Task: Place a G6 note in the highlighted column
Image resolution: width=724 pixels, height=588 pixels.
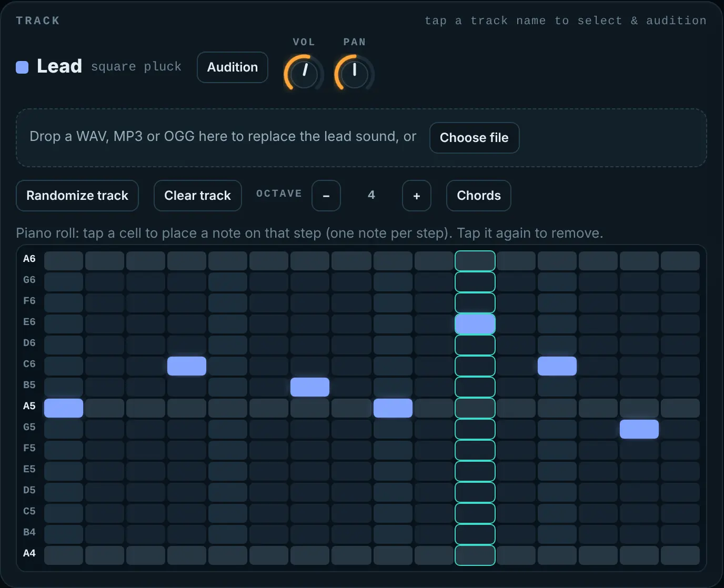Action: (x=475, y=282)
